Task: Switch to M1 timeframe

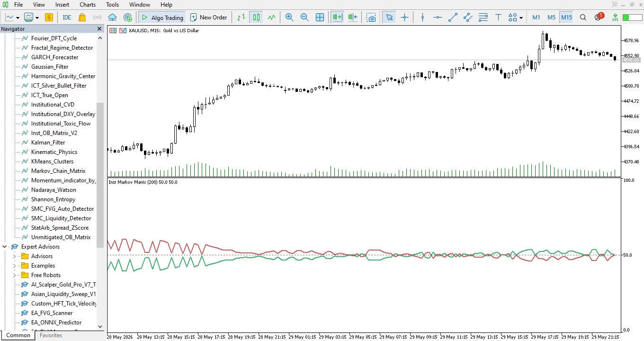Action: click(536, 18)
